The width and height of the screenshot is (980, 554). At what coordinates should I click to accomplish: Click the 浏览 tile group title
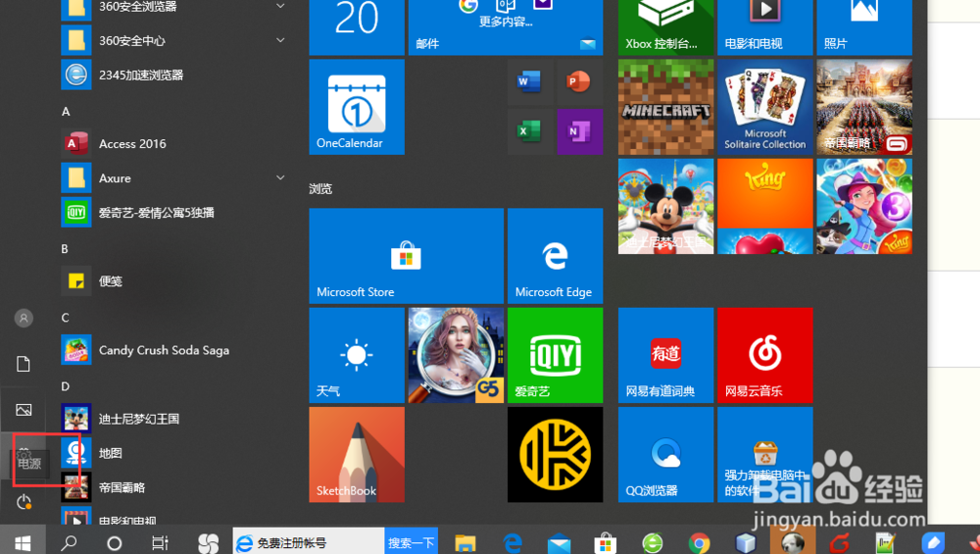[x=320, y=189]
